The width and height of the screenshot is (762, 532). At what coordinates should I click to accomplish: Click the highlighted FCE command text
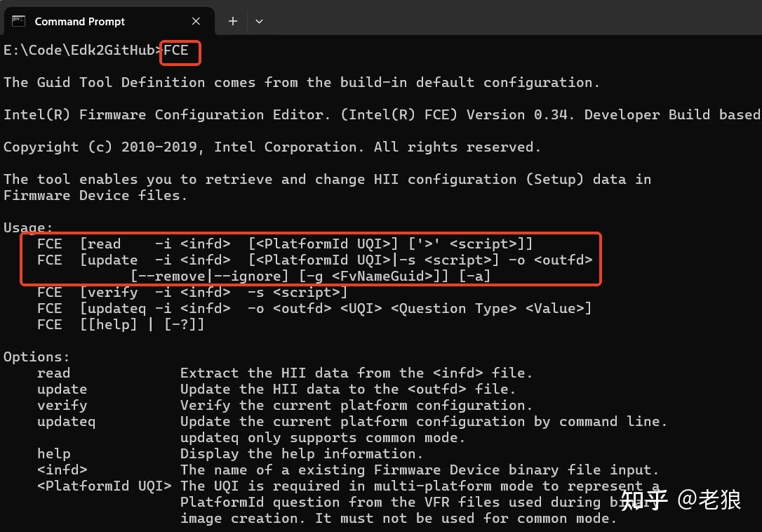(177, 51)
